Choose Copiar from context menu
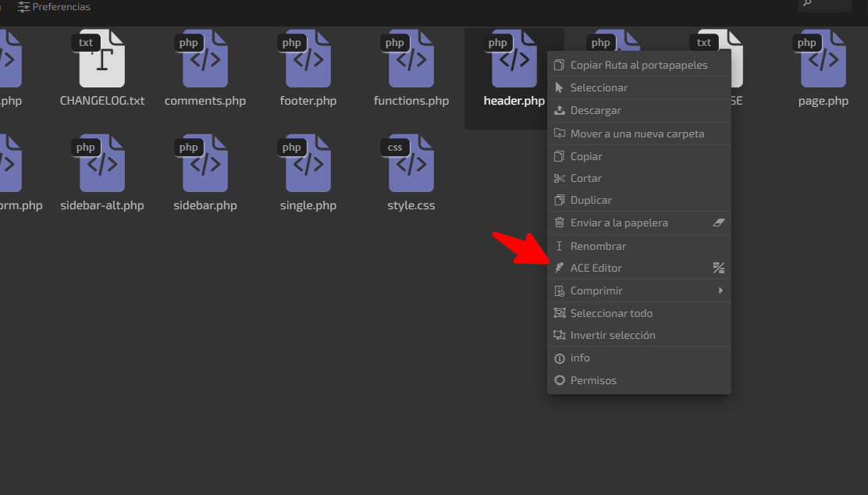Screen dimensions: 868x495 [639, 156]
